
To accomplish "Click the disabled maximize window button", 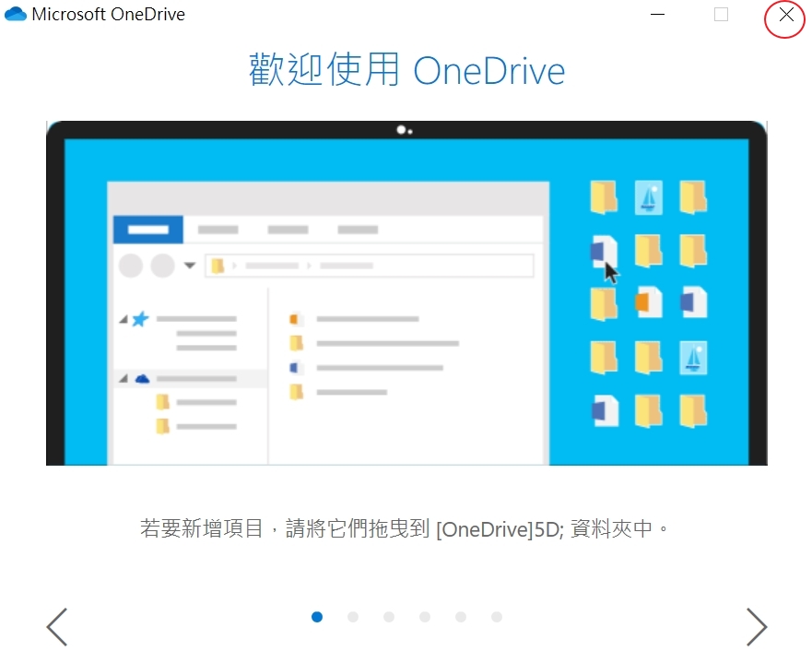I will pos(721,15).
